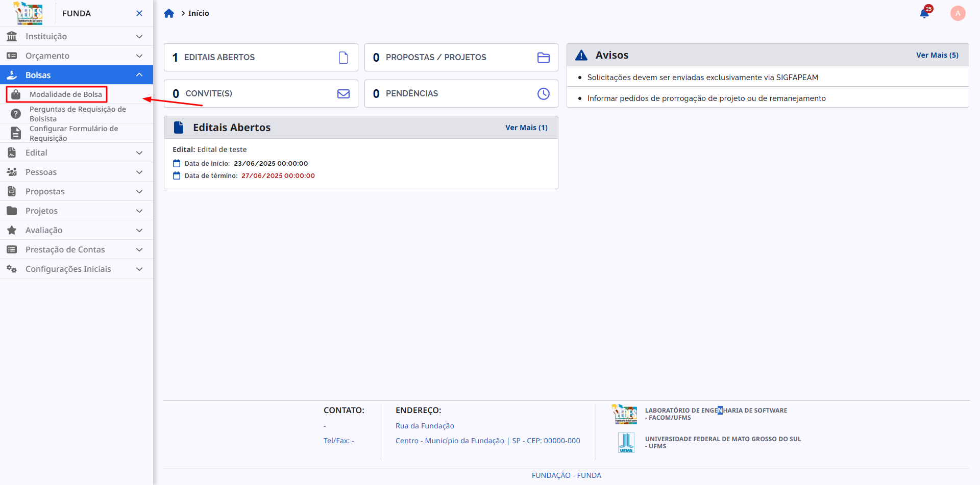Screen dimensions: 980x485
Task: Open Configurar Formulário de Requisição
Action: 73,133
